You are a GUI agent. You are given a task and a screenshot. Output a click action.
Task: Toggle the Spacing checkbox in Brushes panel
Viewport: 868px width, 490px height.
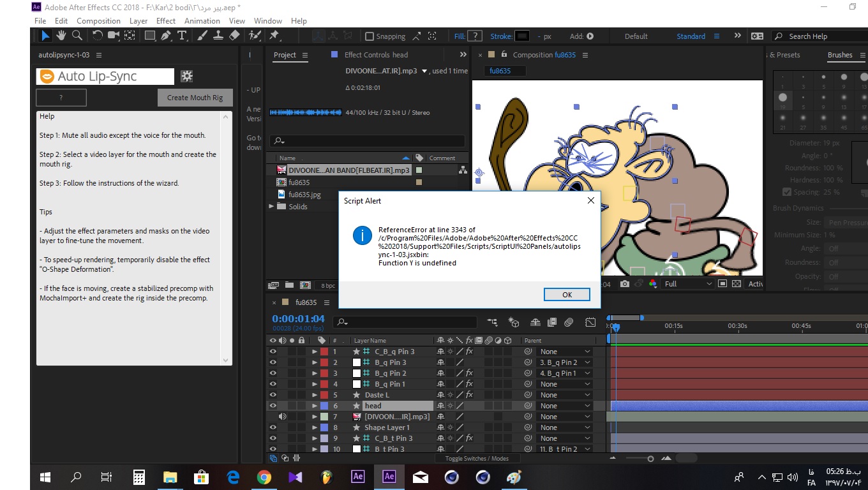786,192
